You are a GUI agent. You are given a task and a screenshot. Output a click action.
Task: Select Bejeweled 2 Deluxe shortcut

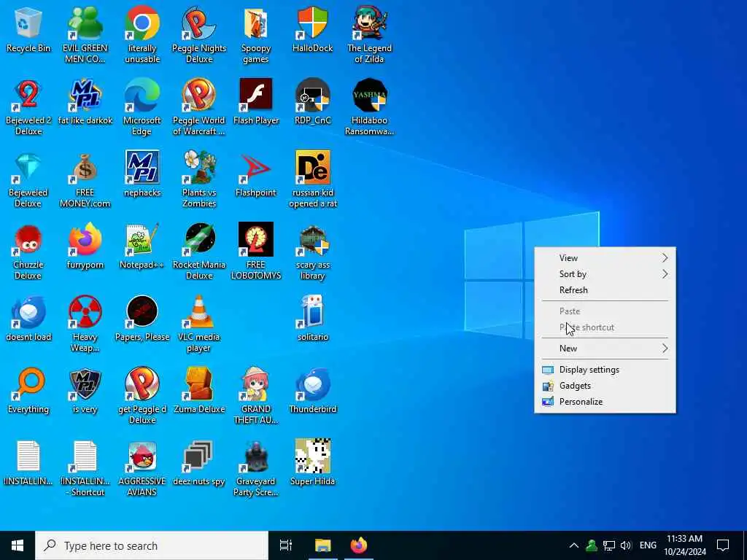pos(28,106)
